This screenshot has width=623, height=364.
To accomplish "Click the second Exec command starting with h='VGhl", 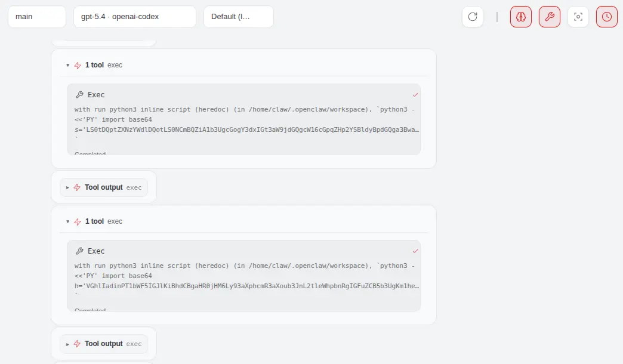I will click(247, 286).
